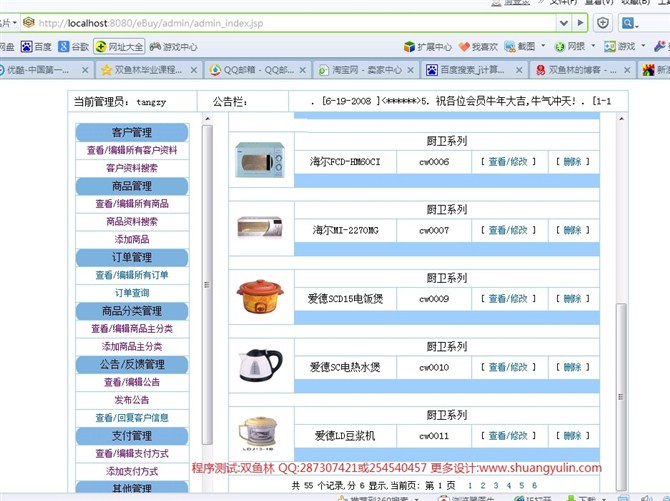Click the left menu scrollbar up arrow
This screenshot has height=501, width=670.
(x=207, y=118)
